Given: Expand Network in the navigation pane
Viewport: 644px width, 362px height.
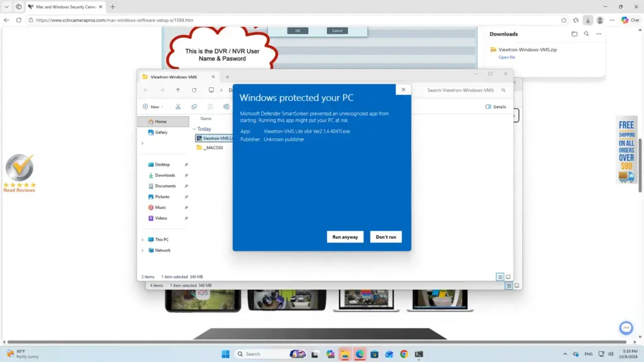Looking at the screenshot, I should (x=143, y=250).
